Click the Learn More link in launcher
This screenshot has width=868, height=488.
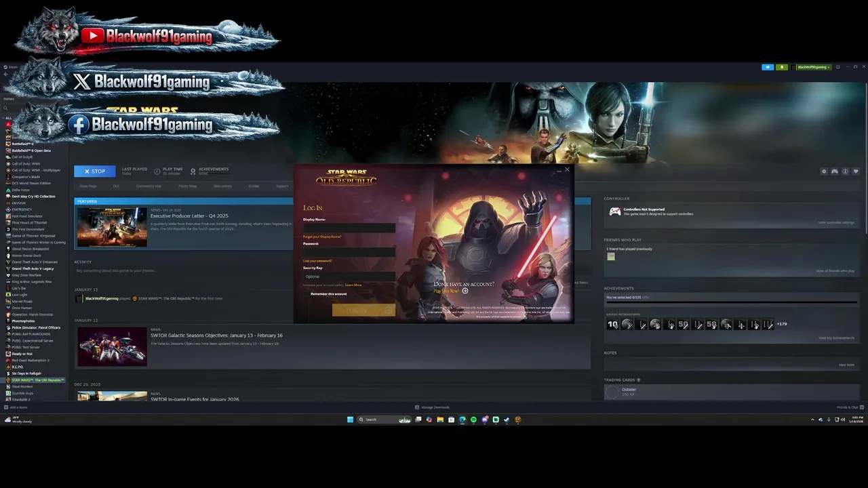tap(353, 285)
